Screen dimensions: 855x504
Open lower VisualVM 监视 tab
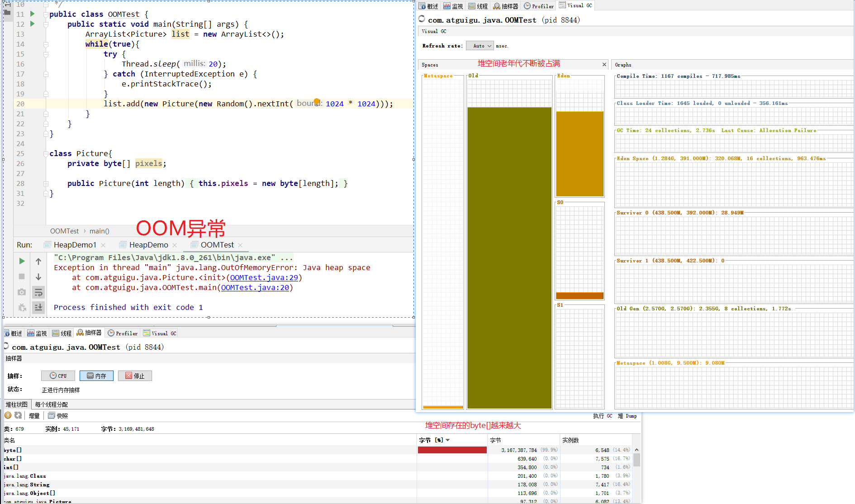click(x=37, y=333)
